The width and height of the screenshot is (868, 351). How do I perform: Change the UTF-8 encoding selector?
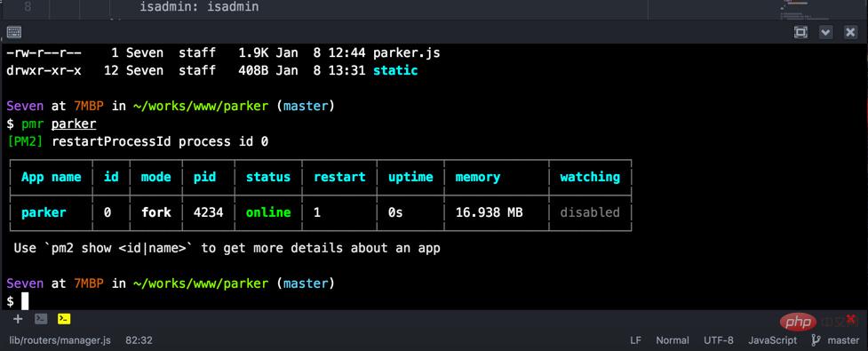click(719, 340)
